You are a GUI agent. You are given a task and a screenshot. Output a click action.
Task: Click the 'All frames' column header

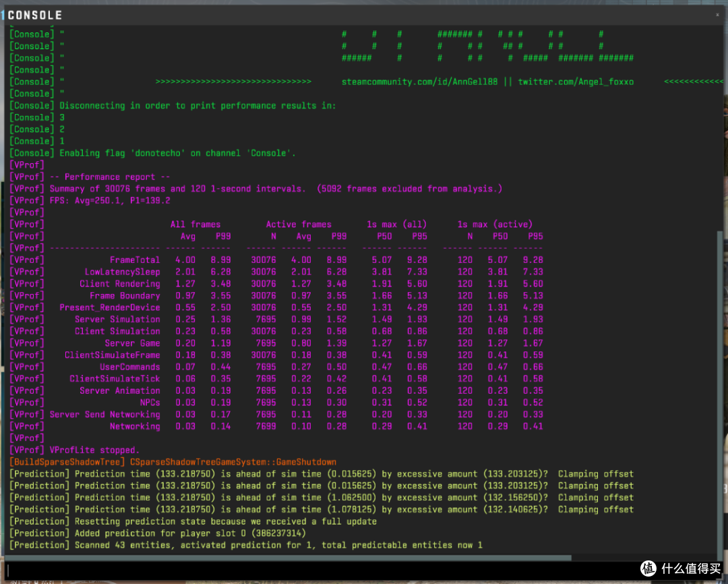click(195, 225)
